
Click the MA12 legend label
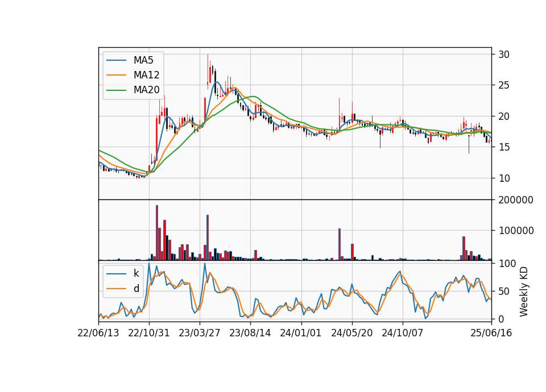pos(146,75)
